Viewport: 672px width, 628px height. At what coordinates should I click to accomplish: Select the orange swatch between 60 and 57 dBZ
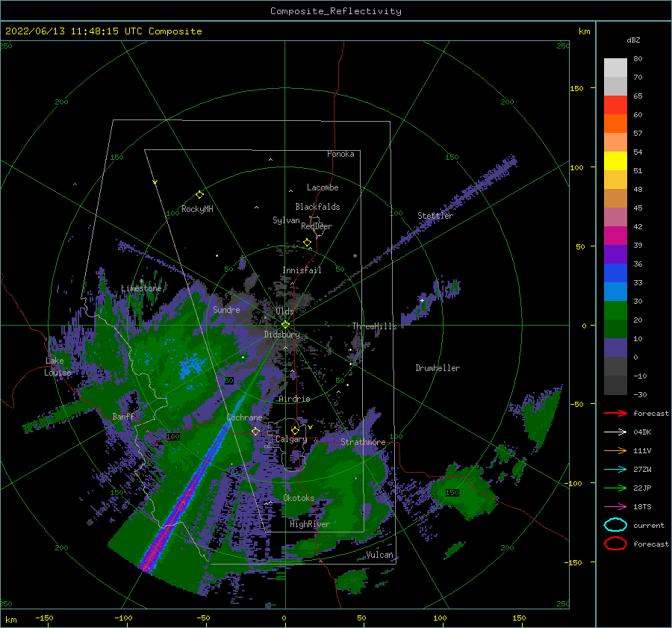point(615,124)
